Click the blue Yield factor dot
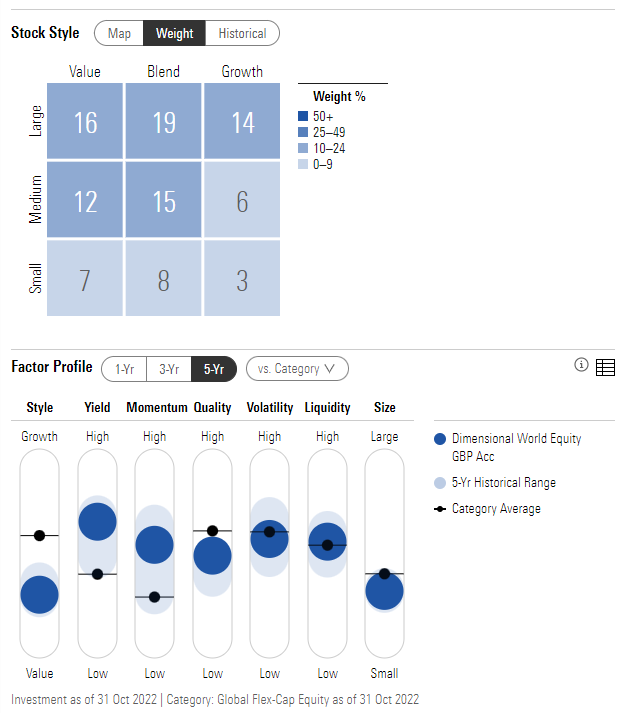Image resolution: width=621 pixels, height=713 pixels. pos(97,522)
